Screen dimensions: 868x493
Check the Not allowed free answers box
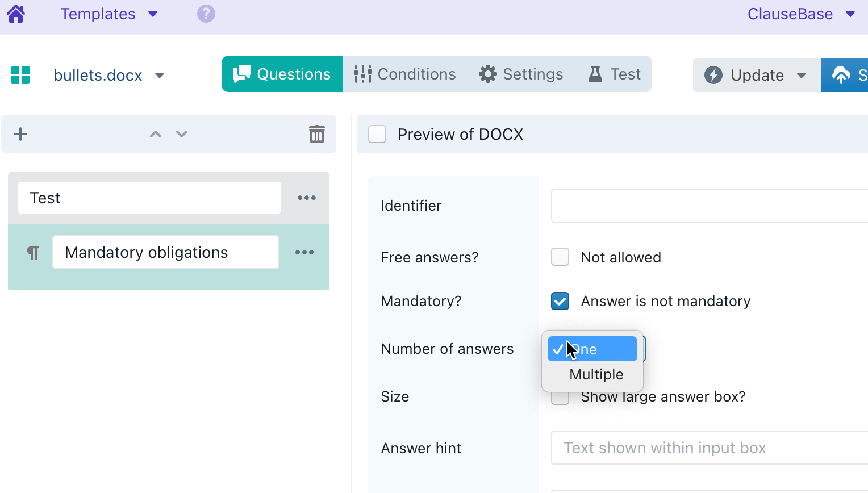(560, 257)
